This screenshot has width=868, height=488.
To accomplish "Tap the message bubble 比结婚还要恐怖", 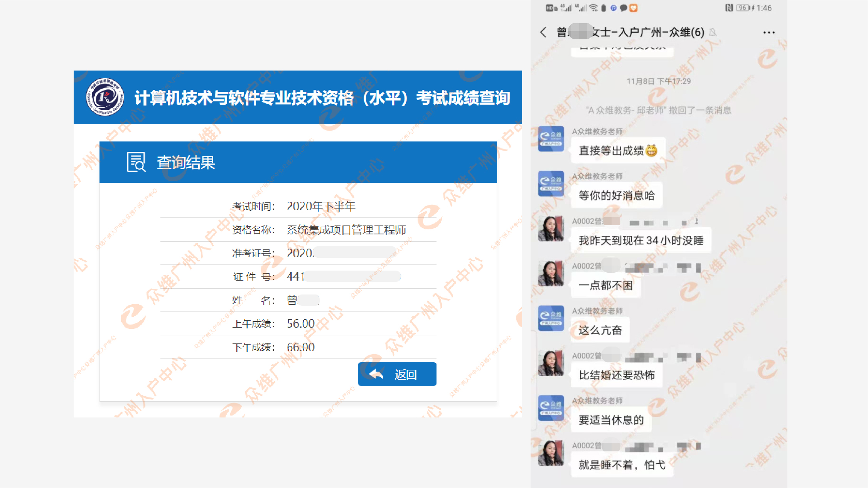I will (617, 375).
